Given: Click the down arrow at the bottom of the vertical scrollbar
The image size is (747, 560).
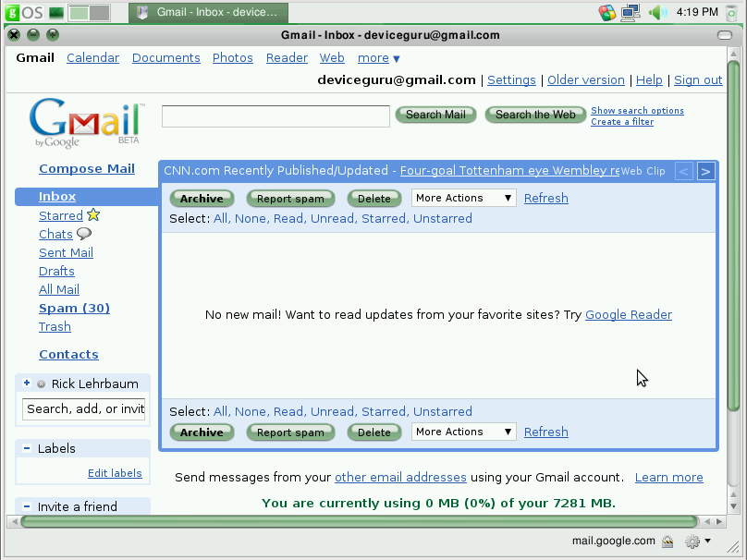Looking at the screenshot, I should 734,506.
